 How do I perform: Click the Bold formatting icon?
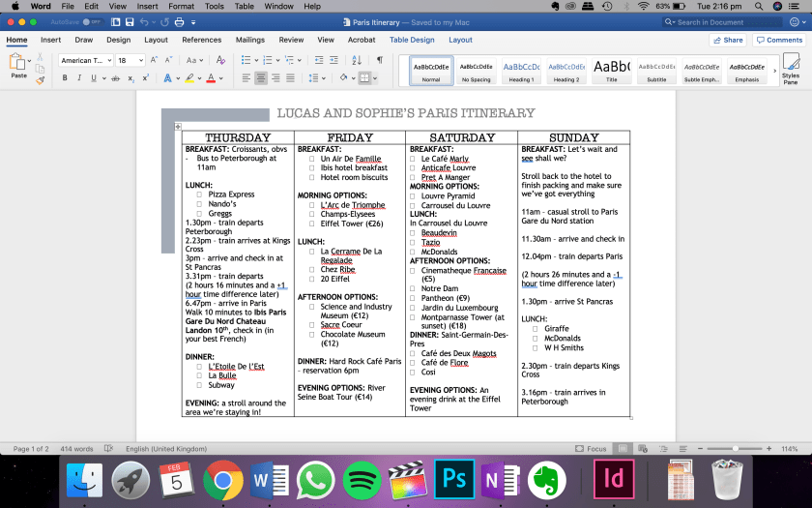tap(66, 78)
